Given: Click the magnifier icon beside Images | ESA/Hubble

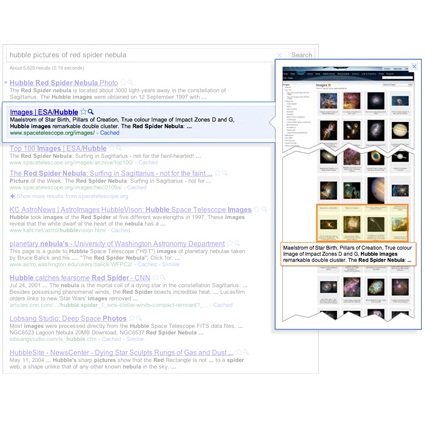Looking at the screenshot, I should (x=90, y=112).
